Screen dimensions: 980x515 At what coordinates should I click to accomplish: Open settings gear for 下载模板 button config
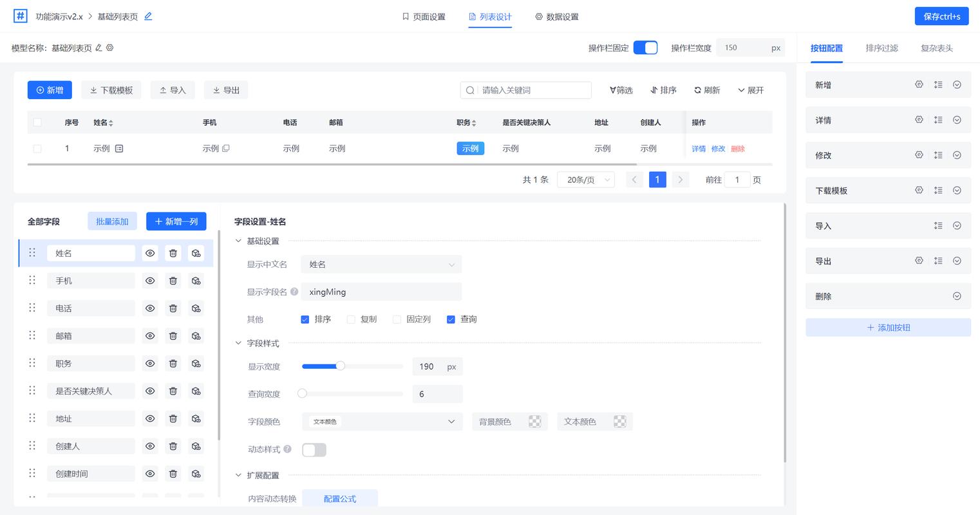click(919, 191)
